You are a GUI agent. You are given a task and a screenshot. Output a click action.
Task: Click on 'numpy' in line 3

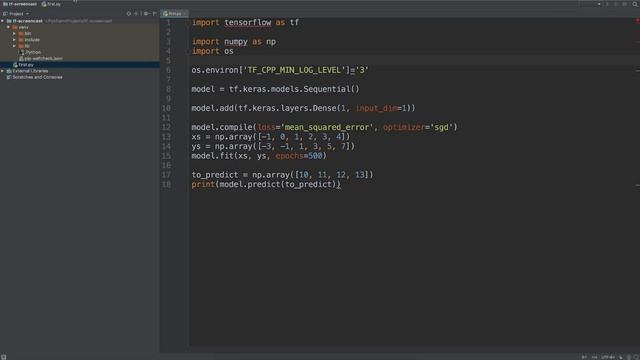(x=236, y=42)
